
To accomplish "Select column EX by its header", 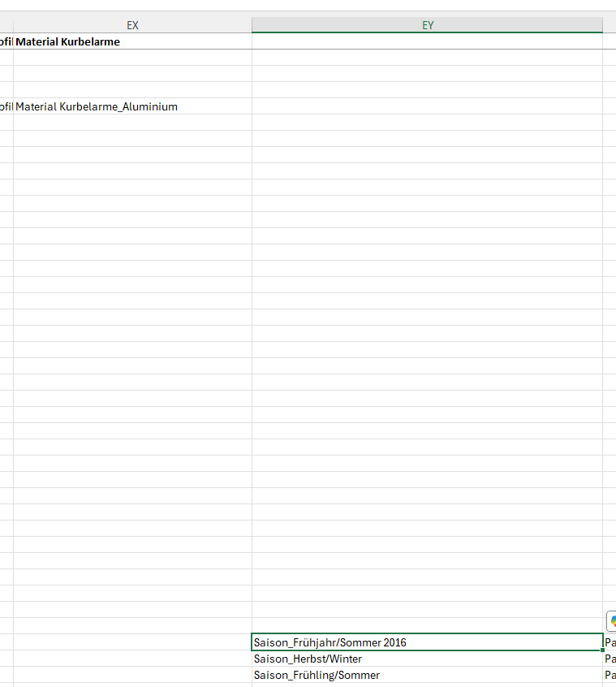I will [132, 25].
